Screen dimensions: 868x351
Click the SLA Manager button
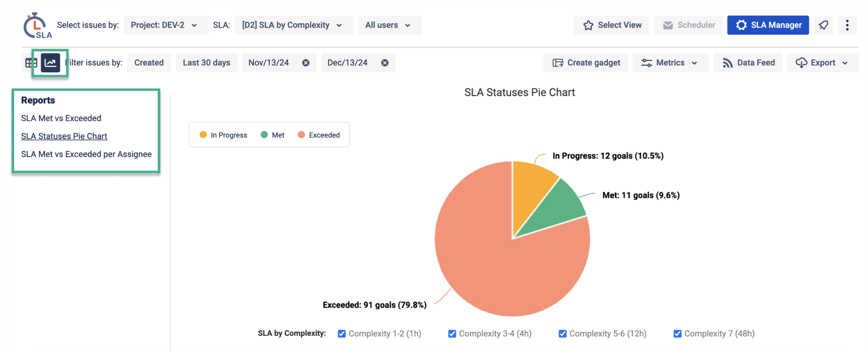(x=768, y=25)
